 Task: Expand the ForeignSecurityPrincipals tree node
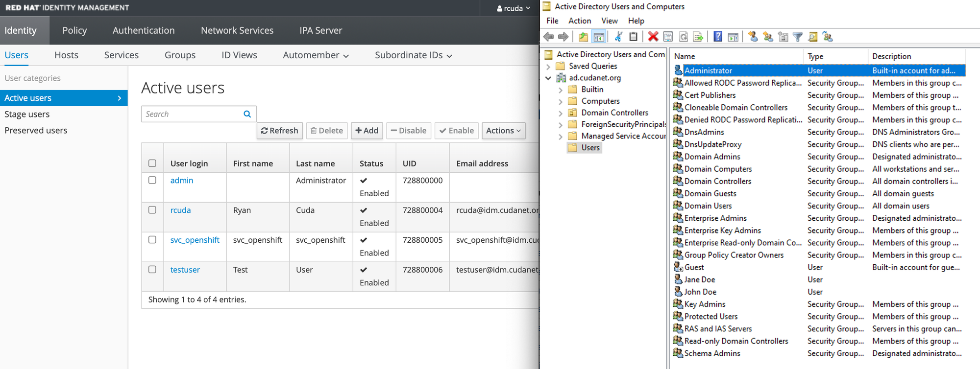[x=561, y=125]
